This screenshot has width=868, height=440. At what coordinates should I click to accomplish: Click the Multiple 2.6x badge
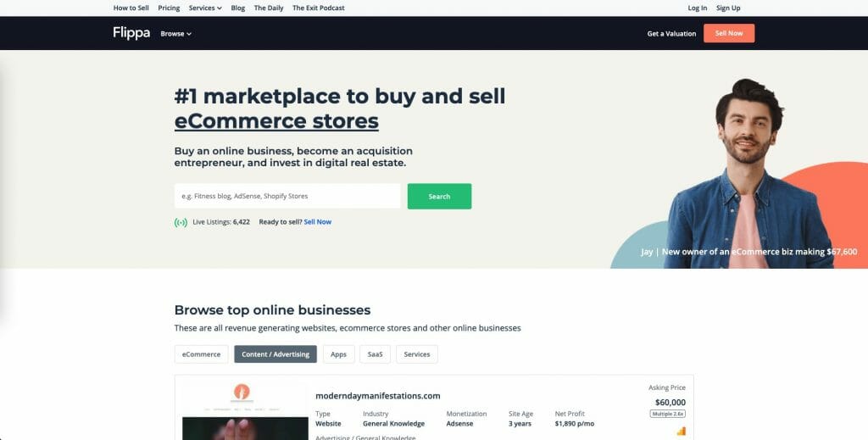[668, 414]
